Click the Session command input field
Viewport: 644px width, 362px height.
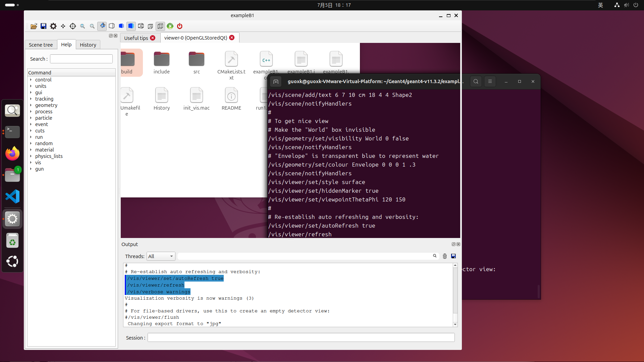pos(301,338)
